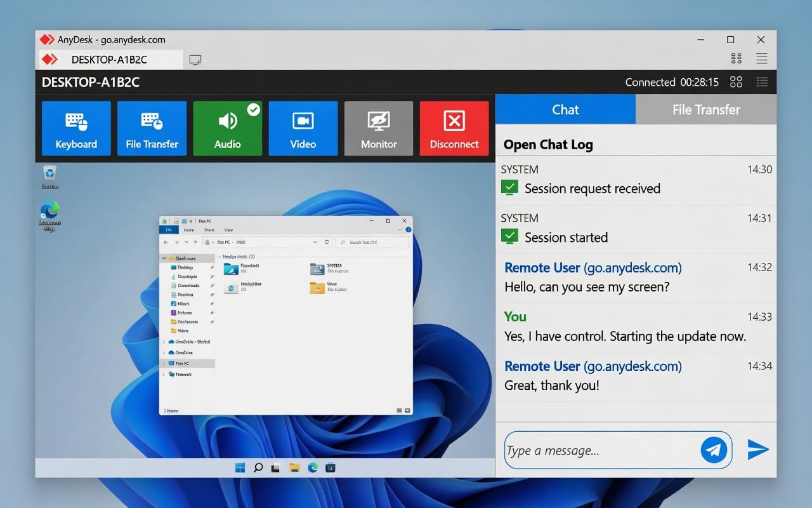
Task: Select the Recycle Bin on the remote desktop
Action: coord(49,177)
